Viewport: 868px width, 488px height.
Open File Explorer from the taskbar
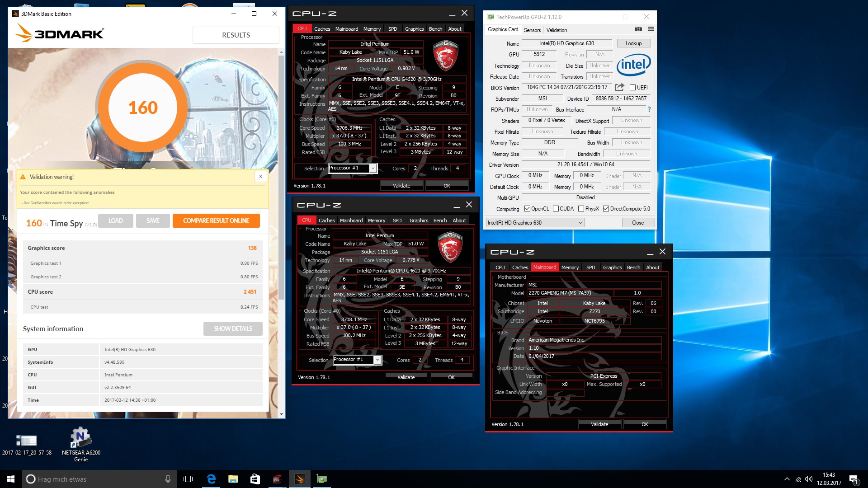click(233, 479)
